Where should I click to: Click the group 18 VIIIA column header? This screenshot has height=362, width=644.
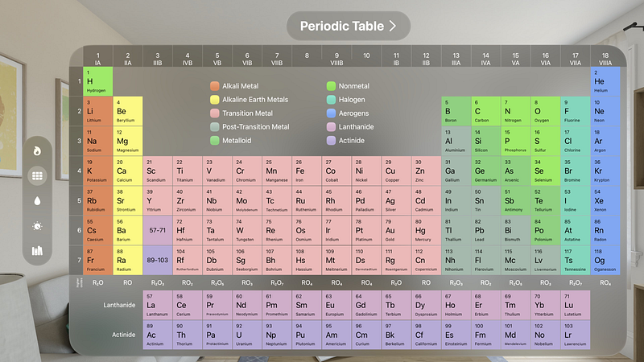pos(605,59)
